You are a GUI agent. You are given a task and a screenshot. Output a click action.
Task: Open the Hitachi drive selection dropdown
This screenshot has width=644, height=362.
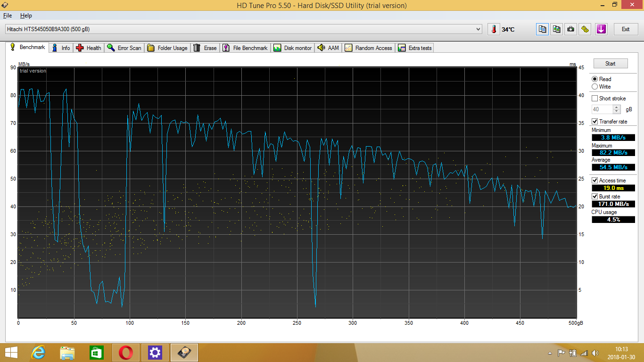243,29
